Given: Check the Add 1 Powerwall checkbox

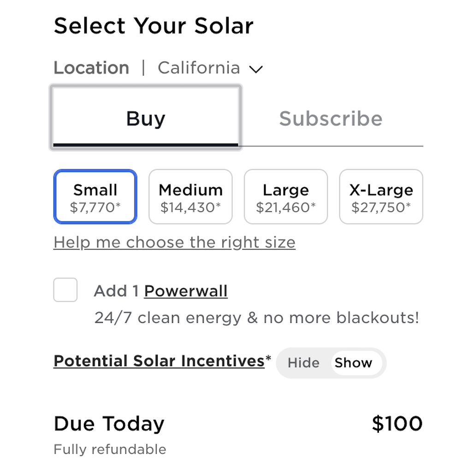Looking at the screenshot, I should tap(65, 290).
